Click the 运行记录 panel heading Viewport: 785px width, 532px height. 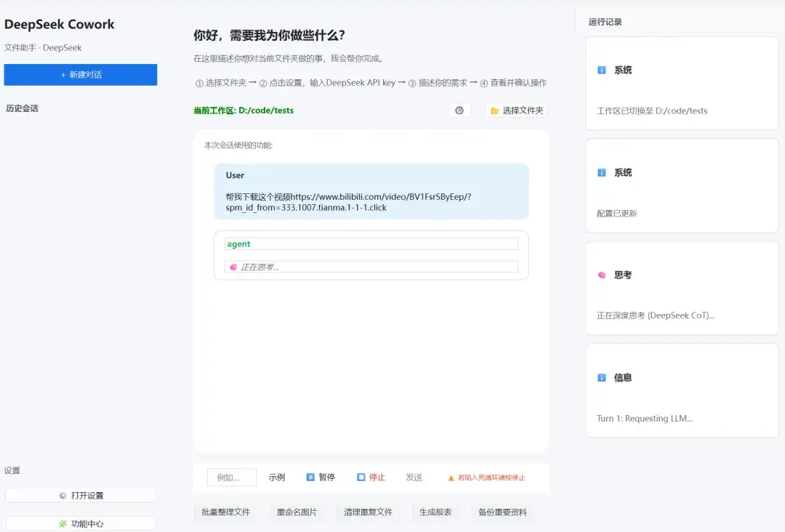coord(605,22)
